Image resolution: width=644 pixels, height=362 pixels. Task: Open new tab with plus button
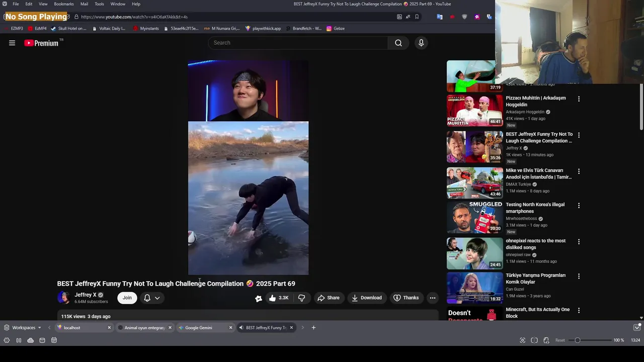[313, 328]
